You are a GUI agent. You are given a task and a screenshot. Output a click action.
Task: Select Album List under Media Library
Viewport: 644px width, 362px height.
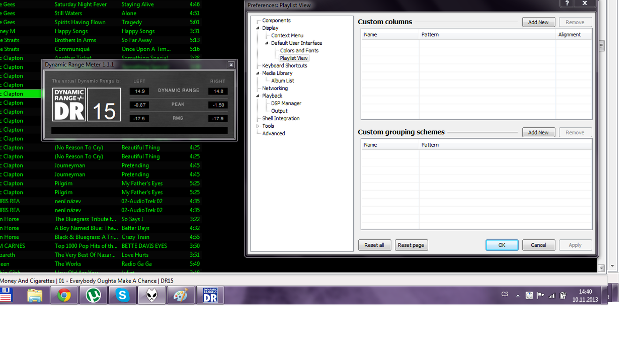tap(282, 81)
